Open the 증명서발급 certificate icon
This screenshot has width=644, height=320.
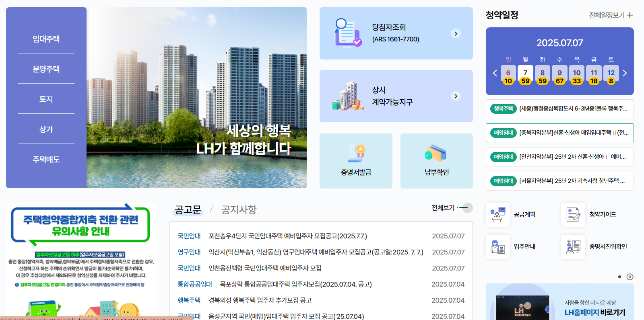[356, 154]
